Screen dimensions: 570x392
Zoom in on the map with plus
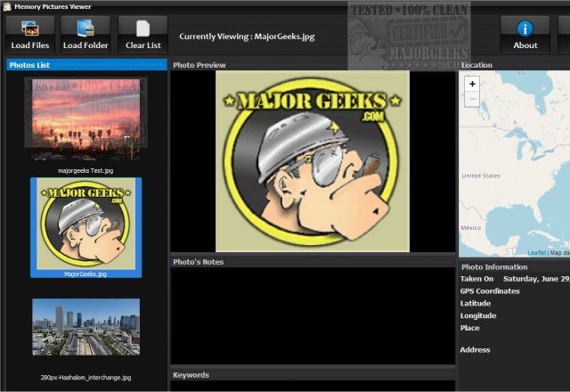point(472,84)
